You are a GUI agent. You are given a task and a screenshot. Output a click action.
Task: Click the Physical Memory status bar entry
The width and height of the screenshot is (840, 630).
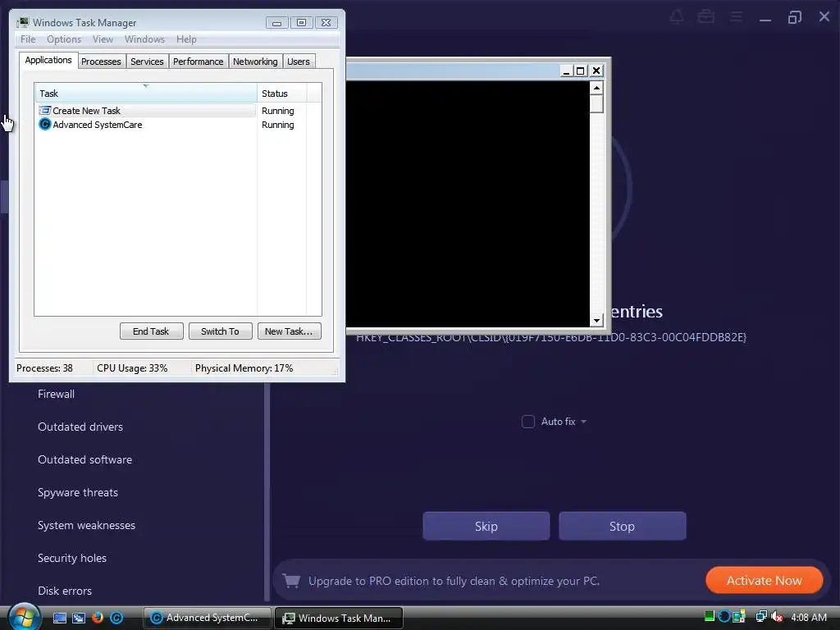click(x=244, y=368)
